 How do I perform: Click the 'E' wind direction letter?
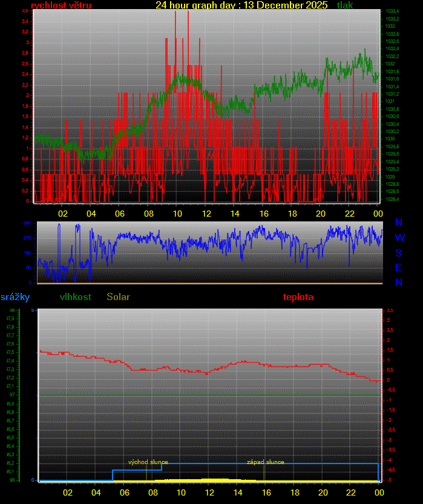click(399, 267)
